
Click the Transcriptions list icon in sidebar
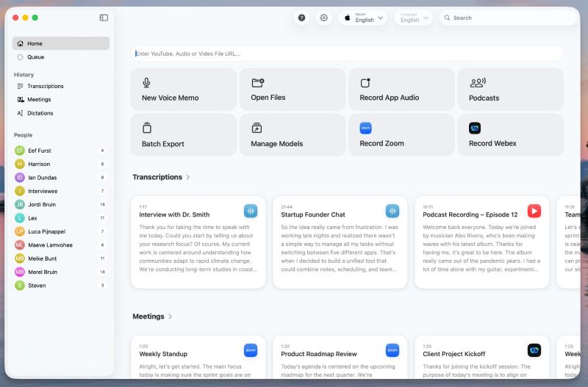(21, 86)
